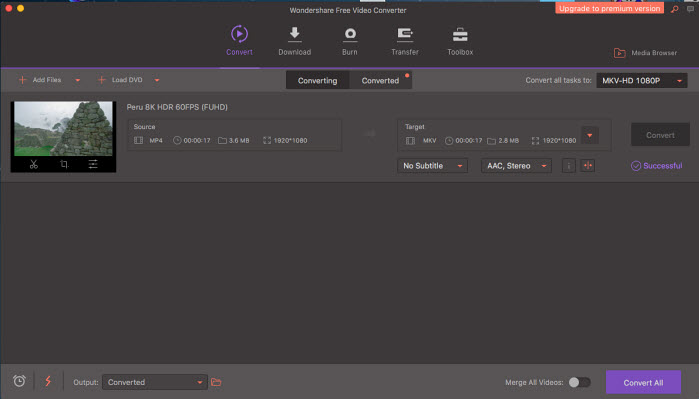Open the output folder icon
Viewport: 699px width, 399px height.
(x=216, y=382)
